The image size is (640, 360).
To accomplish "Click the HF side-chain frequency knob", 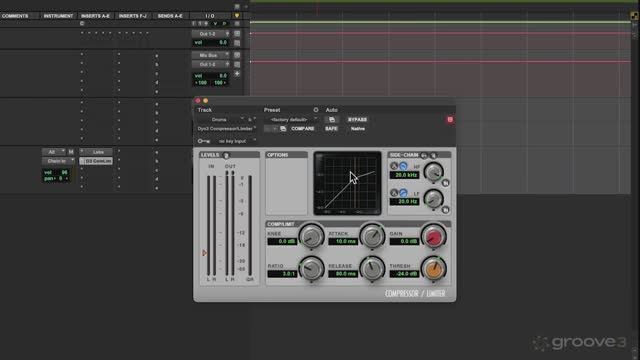I will pyautogui.click(x=433, y=171).
